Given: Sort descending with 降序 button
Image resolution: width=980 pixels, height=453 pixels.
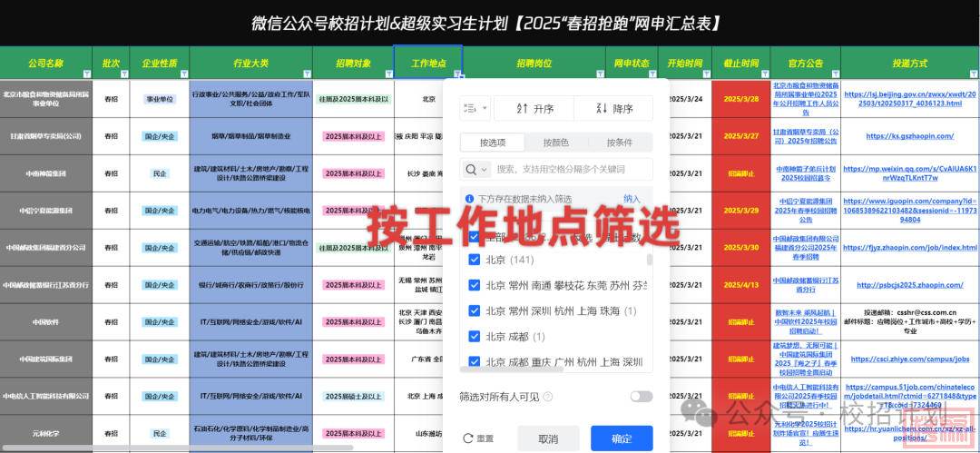Looking at the screenshot, I should 613,108.
